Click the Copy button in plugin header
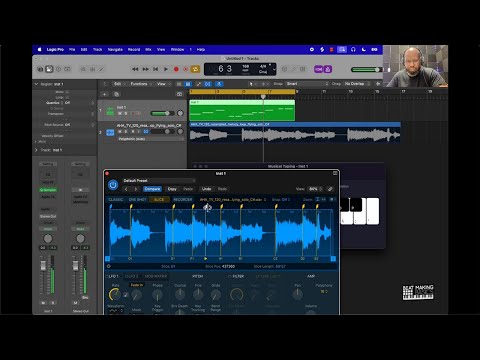This screenshot has width=480, height=360. coord(172,189)
